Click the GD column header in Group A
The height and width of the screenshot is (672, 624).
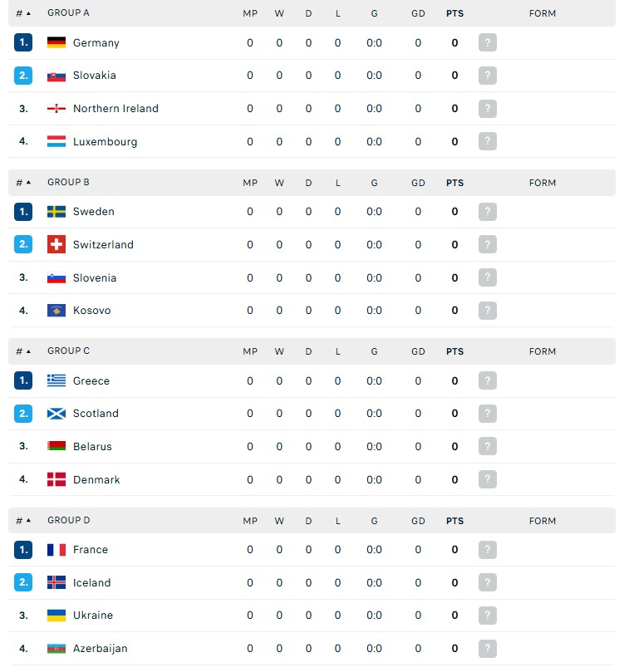pos(418,13)
